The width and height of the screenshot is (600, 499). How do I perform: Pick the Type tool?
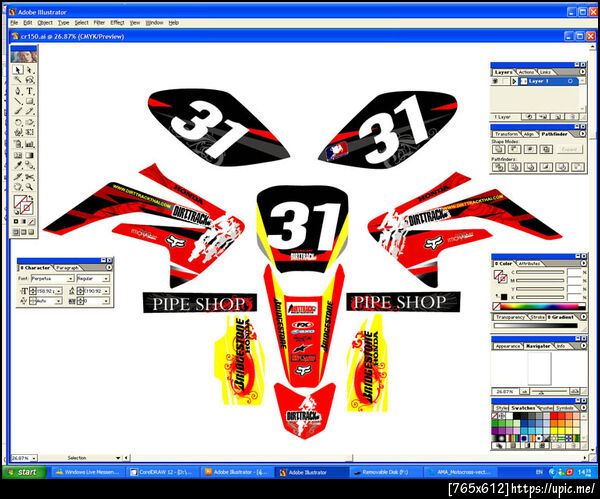[x=30, y=91]
